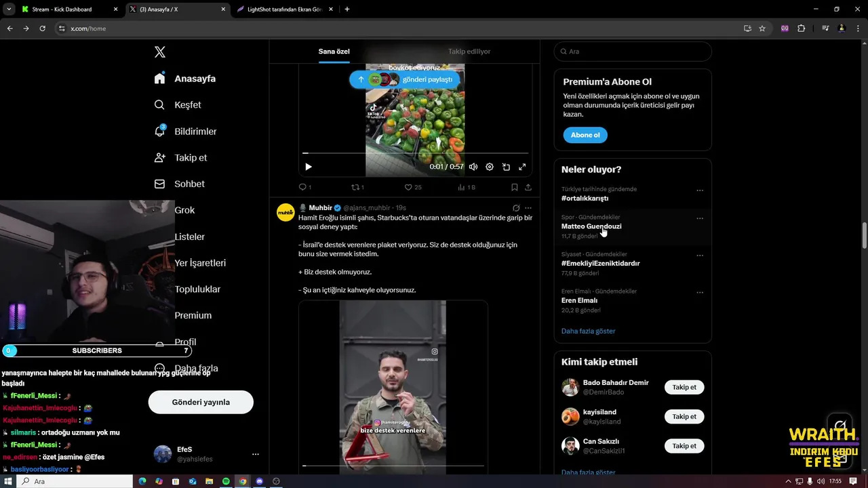The image size is (868, 488).
Task: Open Discord from the taskbar
Action: 259,481
